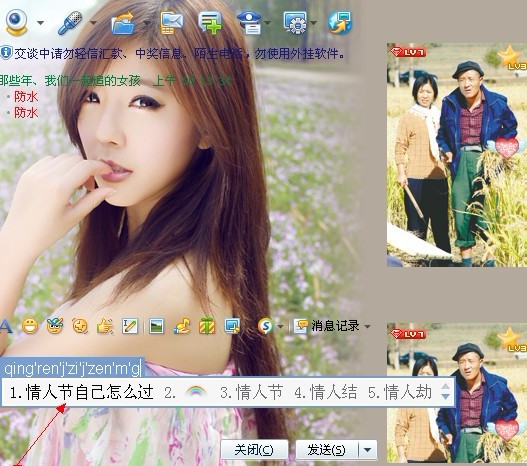The width and height of the screenshot is (527, 466).
Task: Expand the send file dropdown arrow
Action: 147,23
